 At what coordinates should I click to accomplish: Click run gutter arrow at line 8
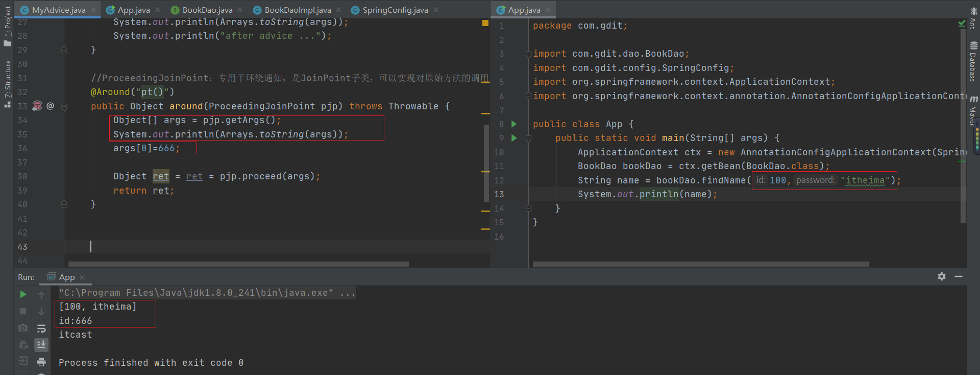[514, 124]
